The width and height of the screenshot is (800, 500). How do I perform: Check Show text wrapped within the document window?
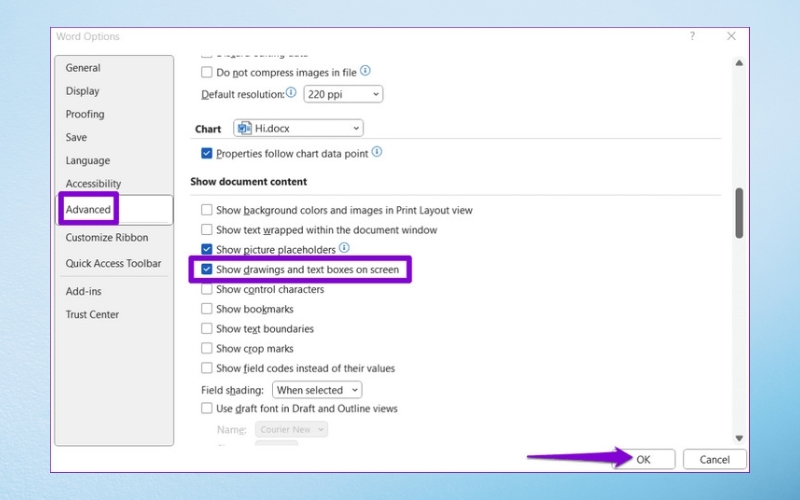coord(207,230)
